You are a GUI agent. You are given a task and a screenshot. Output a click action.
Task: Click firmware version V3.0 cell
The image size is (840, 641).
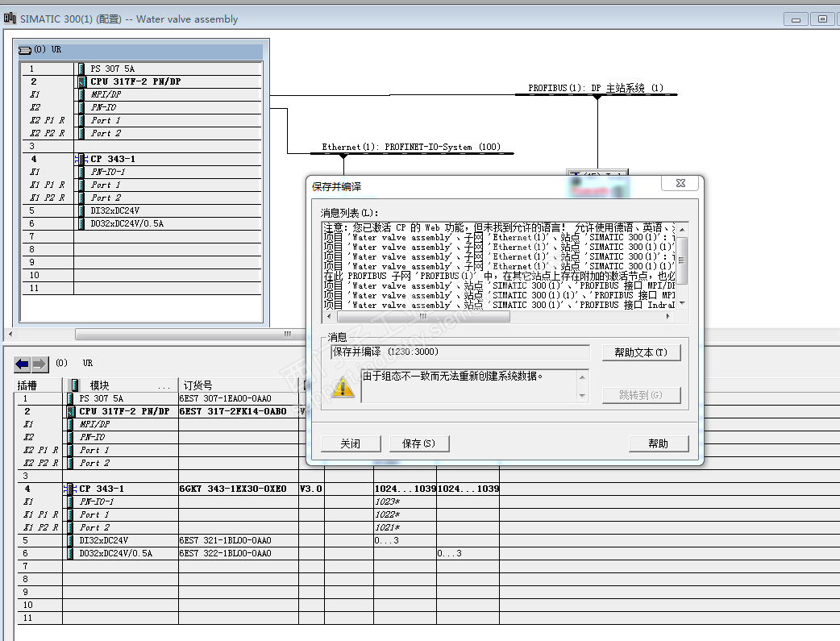click(x=311, y=489)
